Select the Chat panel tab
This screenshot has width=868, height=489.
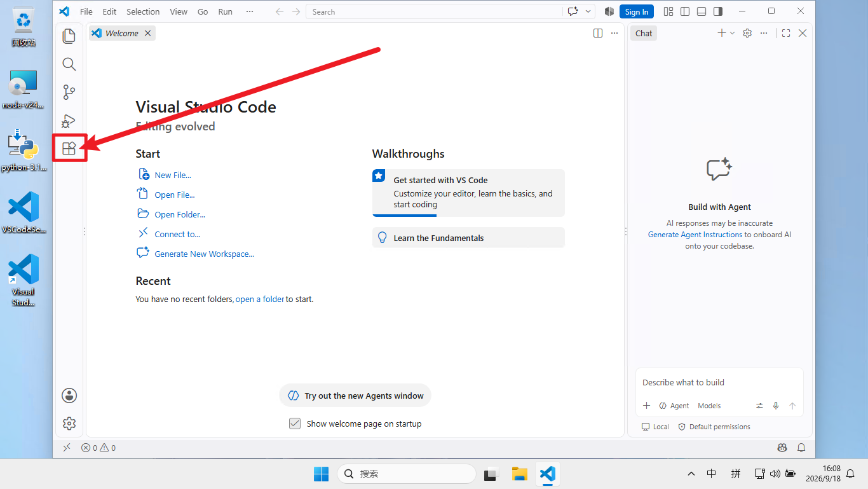click(644, 33)
